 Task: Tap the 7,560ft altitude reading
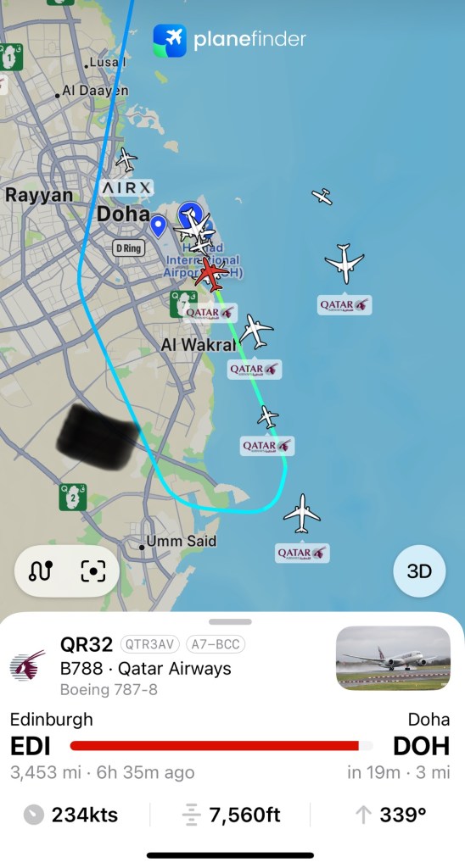tap(244, 815)
